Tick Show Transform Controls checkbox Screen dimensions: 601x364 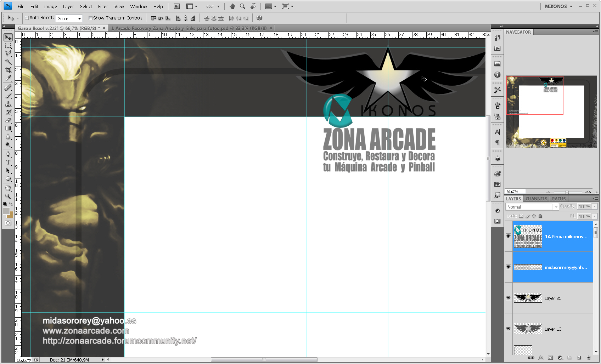point(90,18)
